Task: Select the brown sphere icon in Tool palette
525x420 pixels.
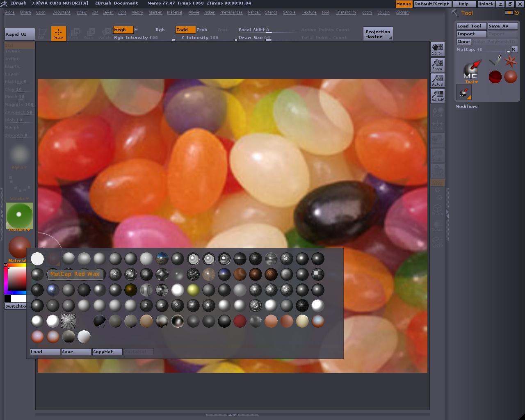Action: [x=511, y=77]
